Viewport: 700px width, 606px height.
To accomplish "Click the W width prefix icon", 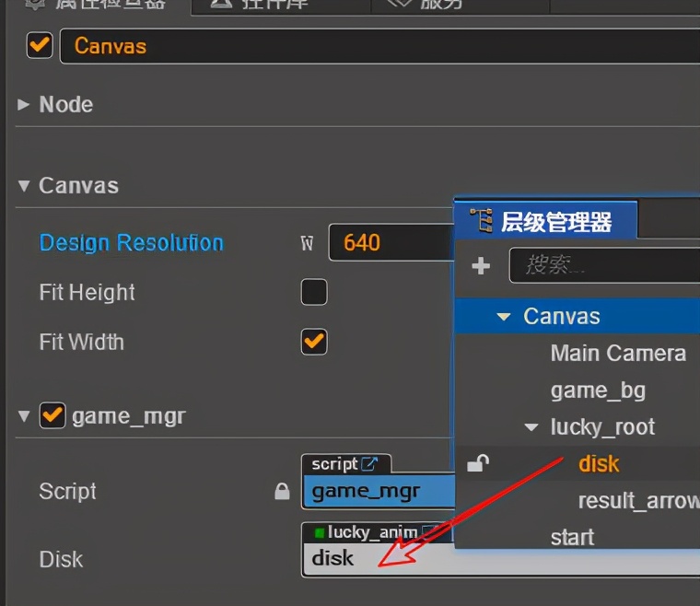I will (x=307, y=244).
